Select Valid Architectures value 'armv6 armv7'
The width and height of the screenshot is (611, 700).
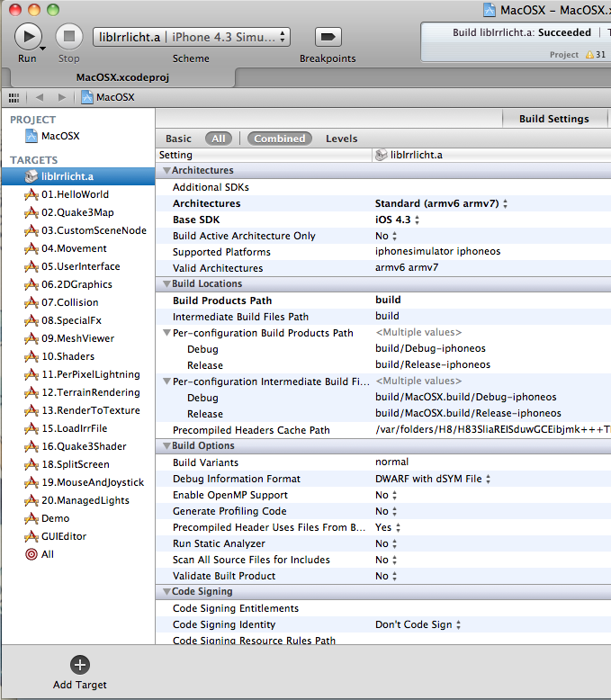[407, 267]
